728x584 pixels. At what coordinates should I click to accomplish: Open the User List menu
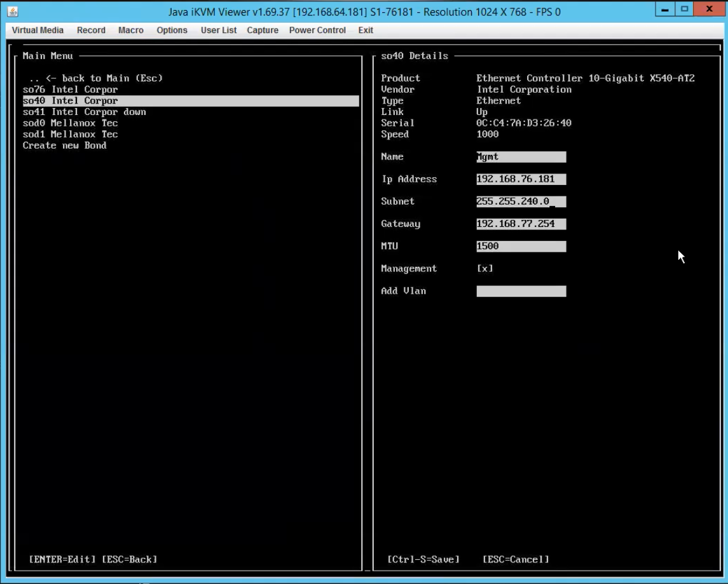(x=218, y=30)
